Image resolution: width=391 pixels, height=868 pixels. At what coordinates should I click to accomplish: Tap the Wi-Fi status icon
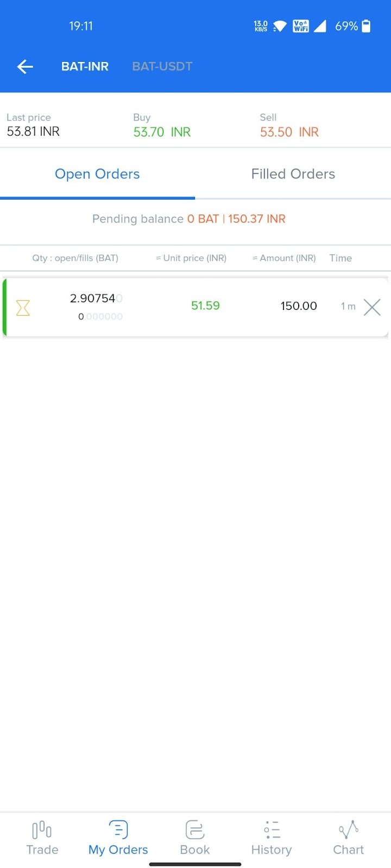pyautogui.click(x=279, y=25)
